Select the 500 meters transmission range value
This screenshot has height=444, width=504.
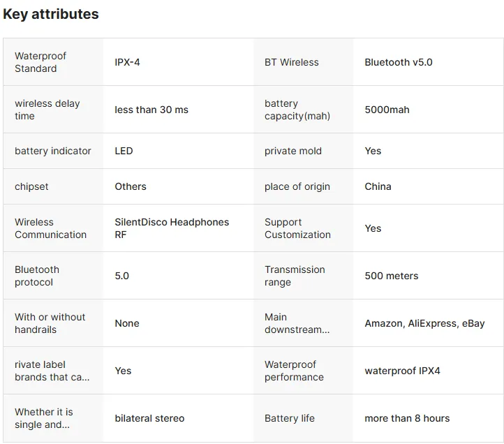click(x=391, y=276)
